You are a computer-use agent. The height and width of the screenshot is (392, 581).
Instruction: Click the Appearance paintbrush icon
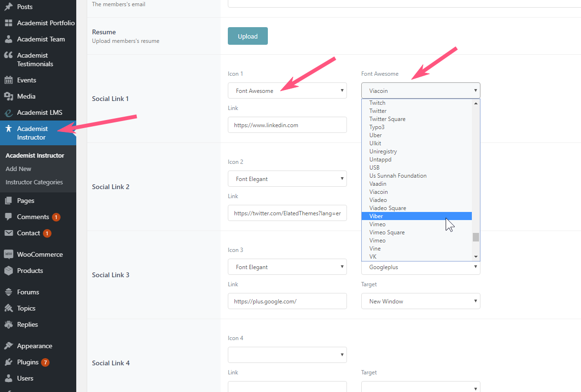(9, 346)
